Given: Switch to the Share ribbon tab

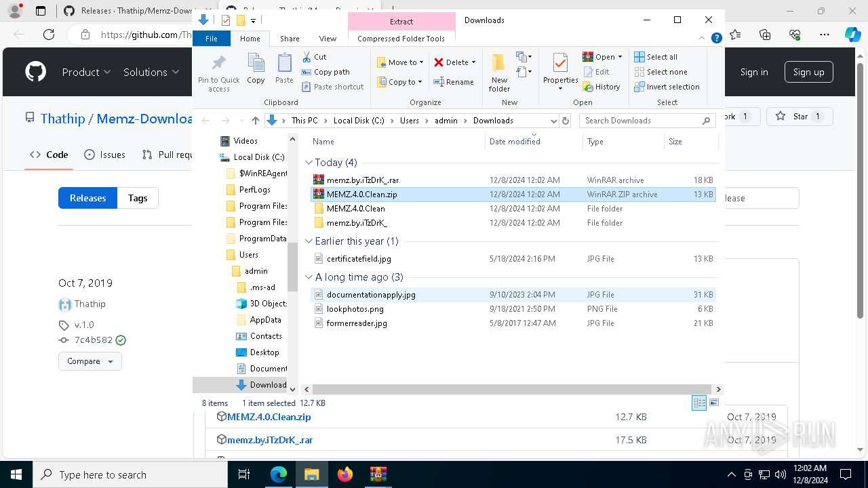Looking at the screenshot, I should tap(290, 39).
